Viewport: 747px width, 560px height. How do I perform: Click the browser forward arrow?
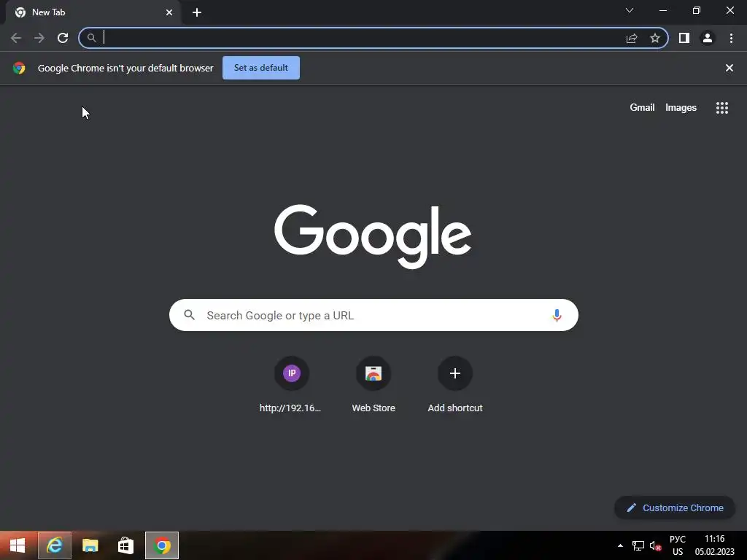[x=39, y=38]
